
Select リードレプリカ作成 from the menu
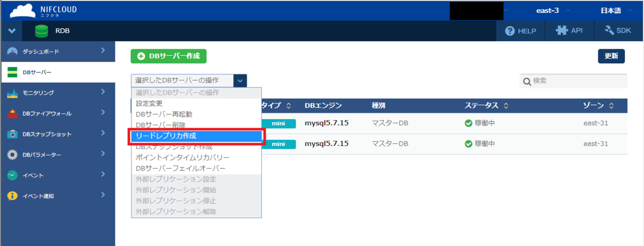tap(196, 136)
